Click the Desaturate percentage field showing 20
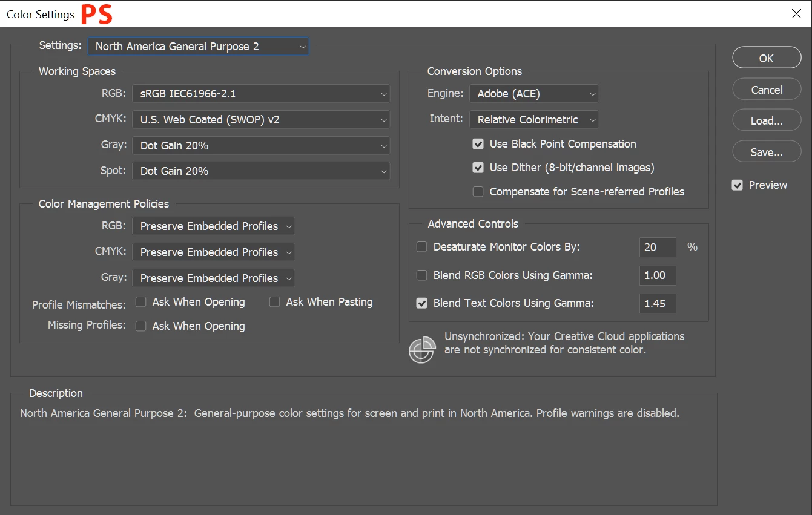Viewport: 812px width, 515px height. pos(658,247)
